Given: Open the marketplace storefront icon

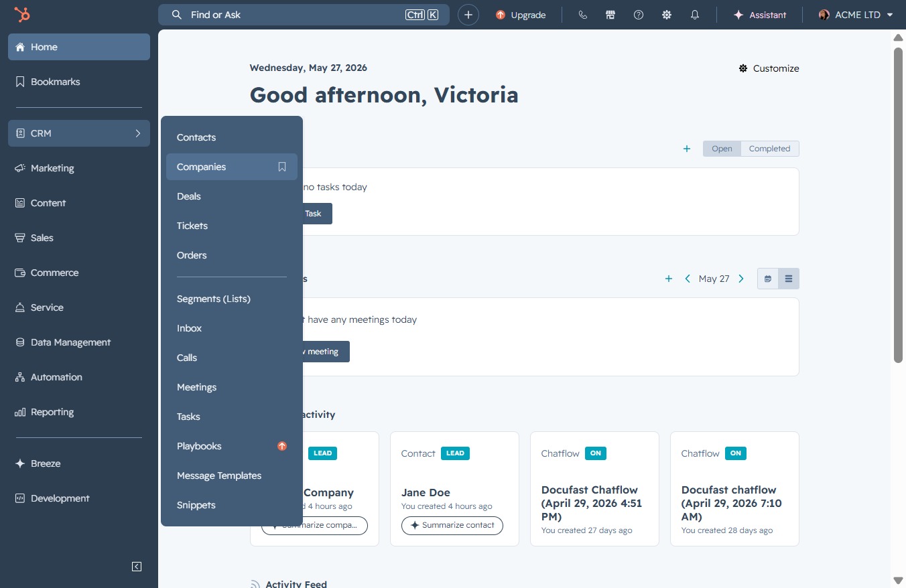Looking at the screenshot, I should point(610,15).
